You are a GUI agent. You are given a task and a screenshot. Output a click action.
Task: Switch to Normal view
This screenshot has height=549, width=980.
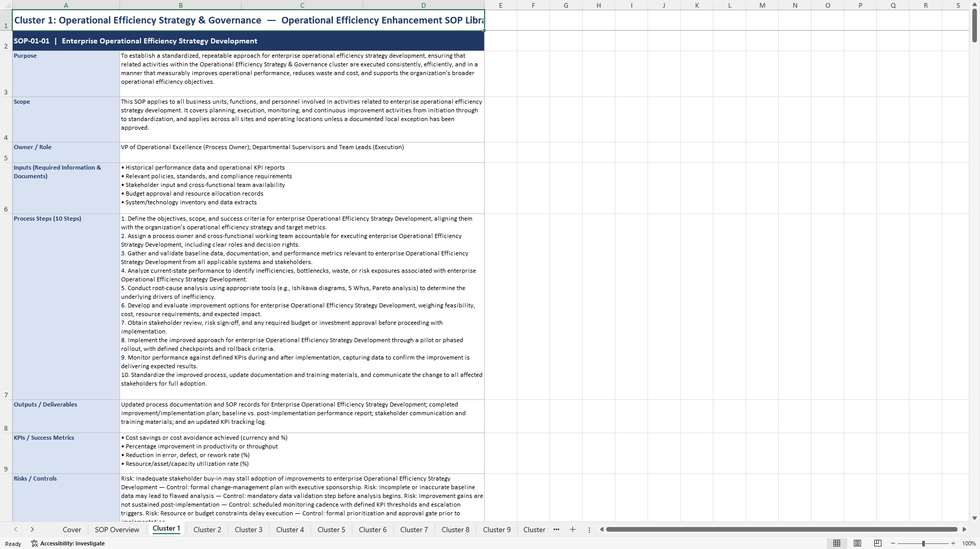click(836, 543)
